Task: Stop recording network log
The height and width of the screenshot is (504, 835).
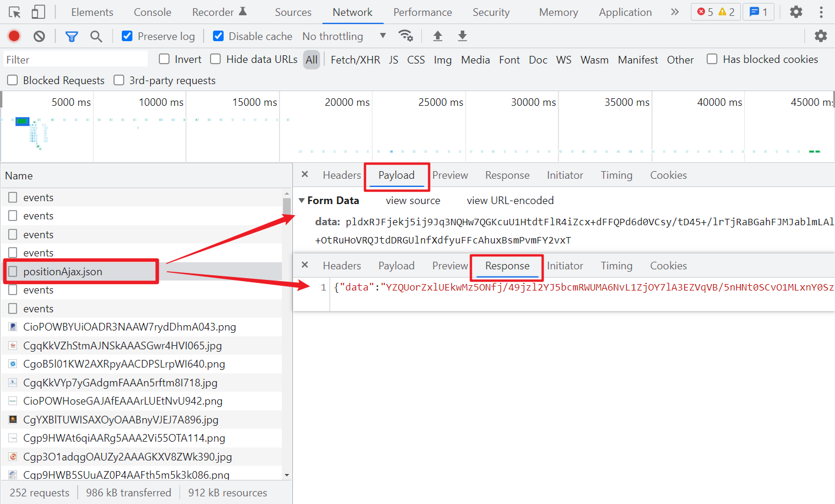Action: 14,36
